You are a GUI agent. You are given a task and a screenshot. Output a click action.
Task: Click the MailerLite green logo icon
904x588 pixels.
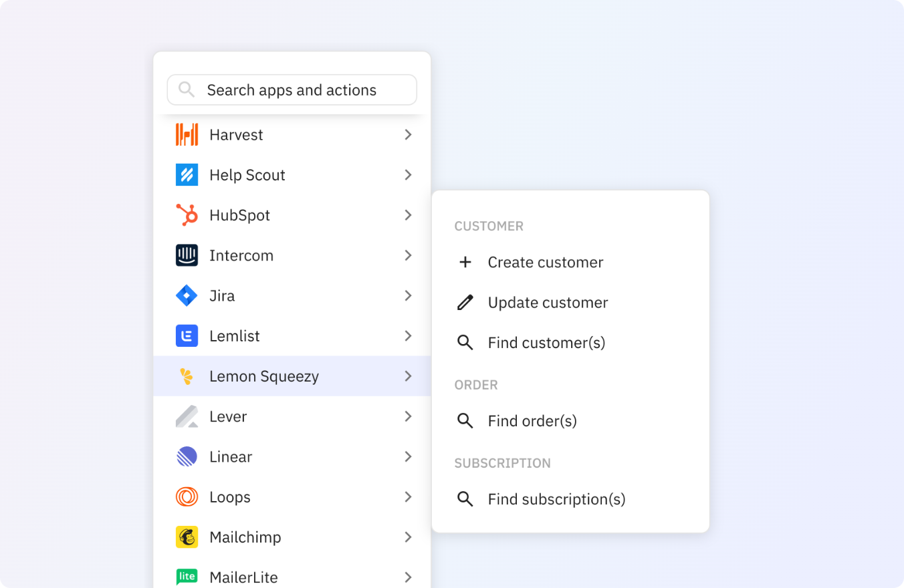coord(187,577)
